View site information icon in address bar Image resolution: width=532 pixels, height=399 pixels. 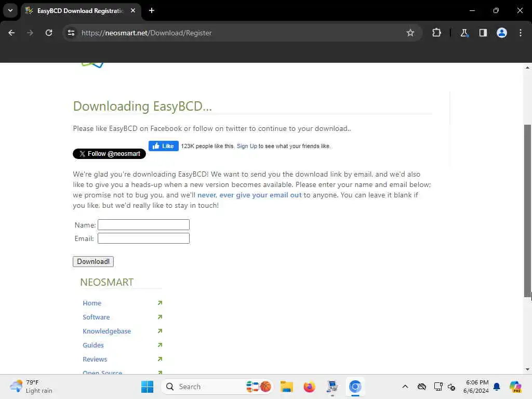pyautogui.click(x=71, y=33)
